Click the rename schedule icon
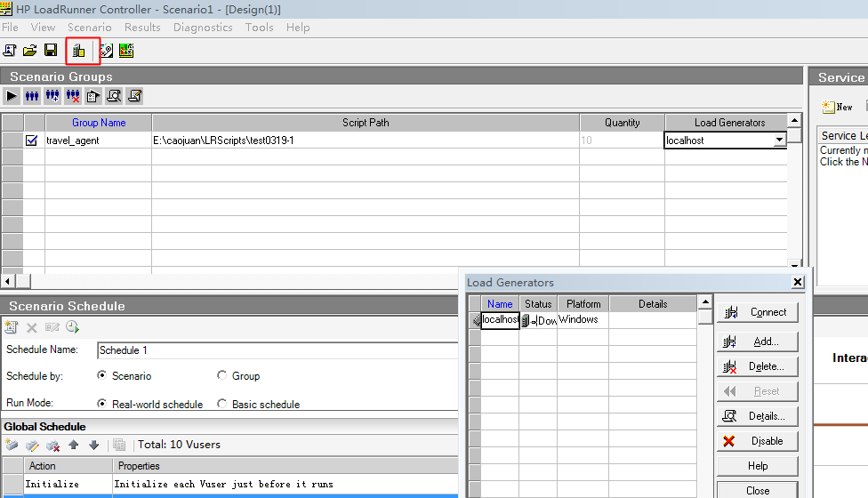The height and width of the screenshot is (498, 868). pyautogui.click(x=52, y=327)
